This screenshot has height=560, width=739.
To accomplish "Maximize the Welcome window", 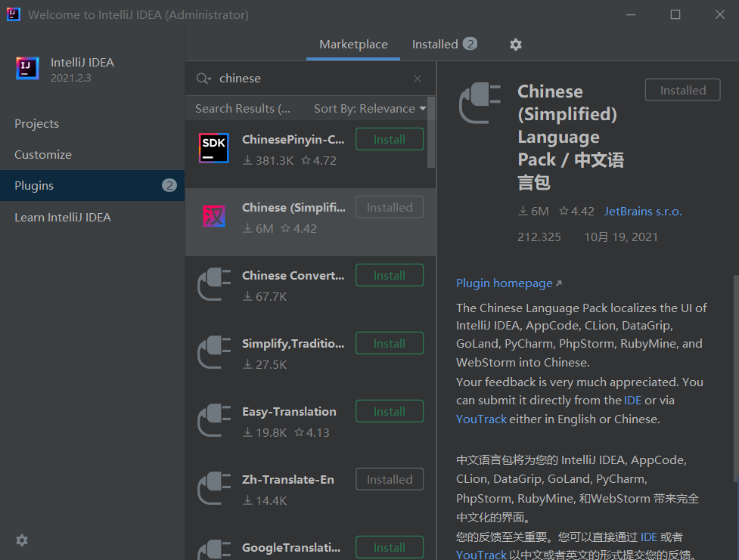I will [x=675, y=14].
